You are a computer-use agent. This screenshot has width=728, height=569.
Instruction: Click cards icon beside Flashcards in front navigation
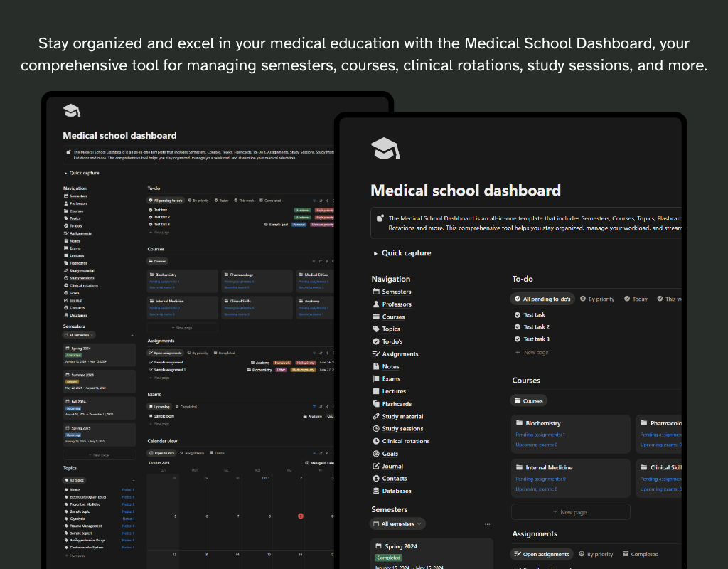click(x=376, y=404)
